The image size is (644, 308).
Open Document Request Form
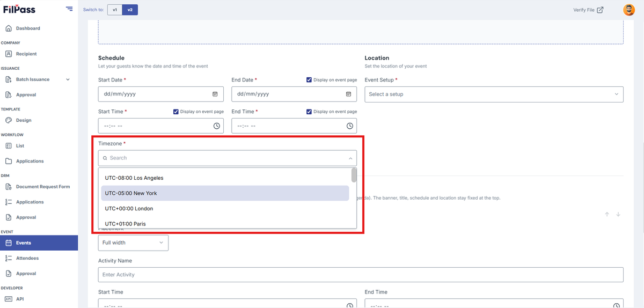(x=43, y=187)
